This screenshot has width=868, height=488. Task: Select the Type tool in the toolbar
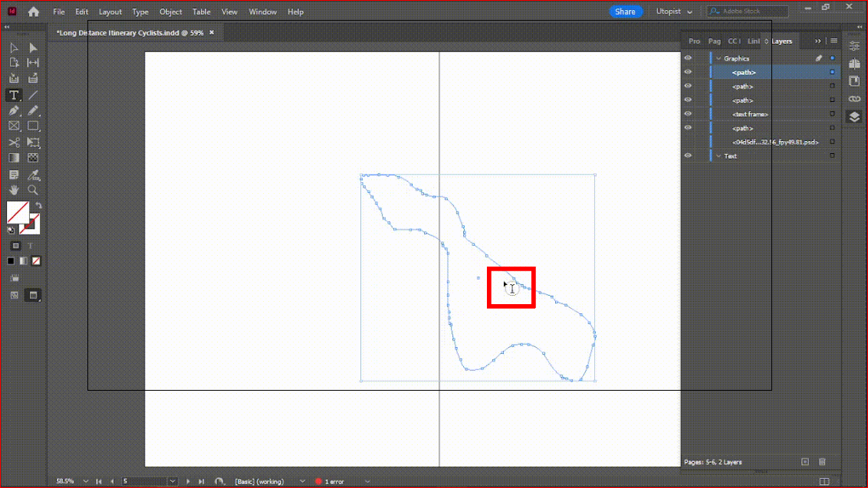pos(13,95)
